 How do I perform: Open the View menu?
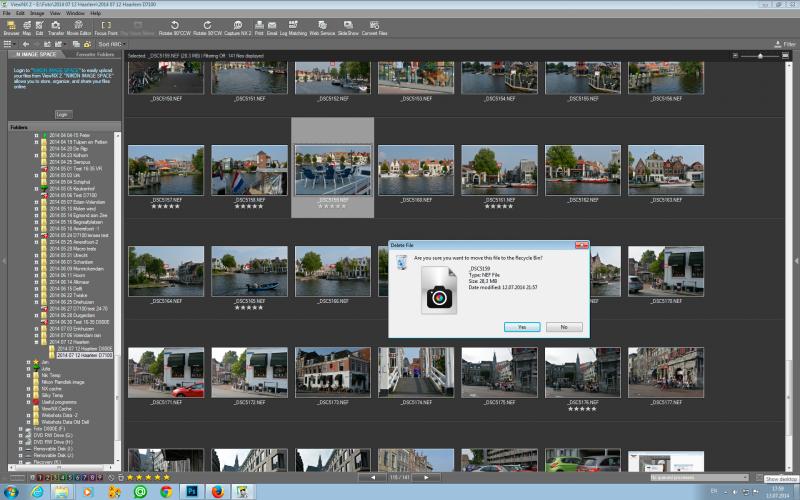[55, 13]
